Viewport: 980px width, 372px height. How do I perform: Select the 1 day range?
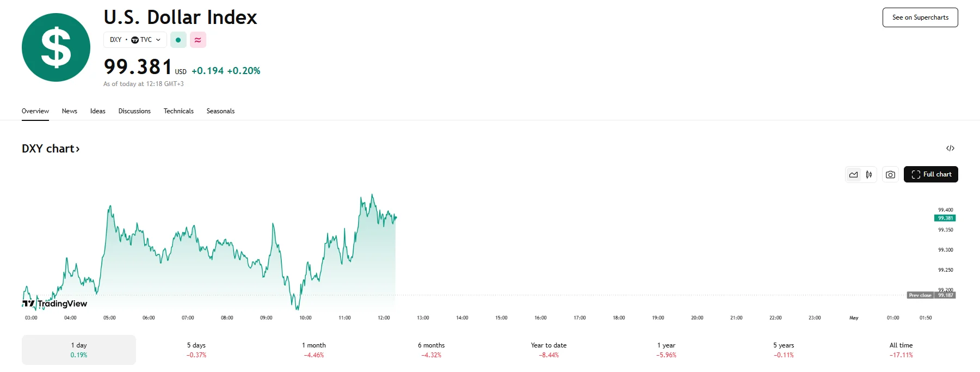[x=79, y=350]
